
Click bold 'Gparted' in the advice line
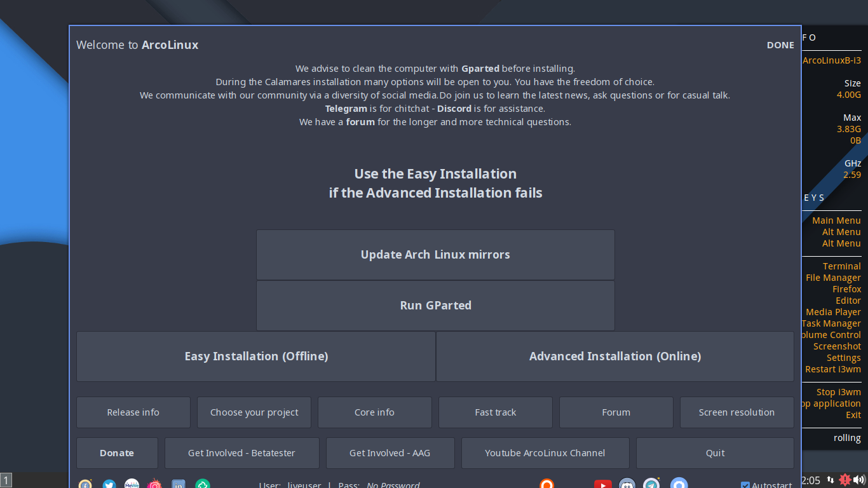point(480,69)
